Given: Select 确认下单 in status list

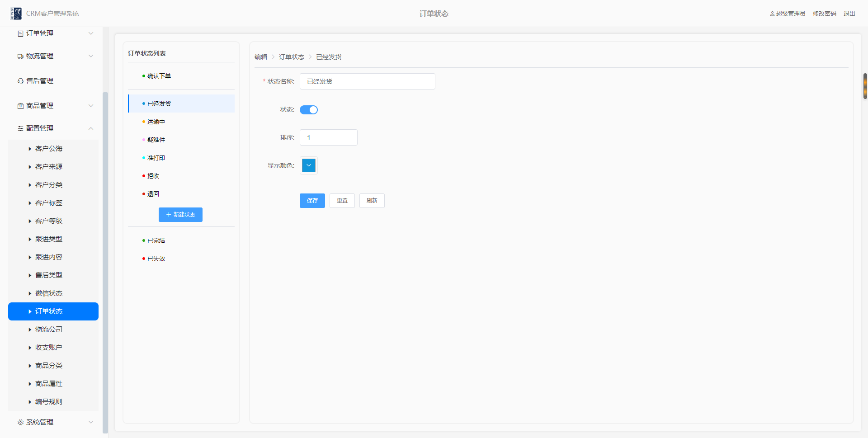Looking at the screenshot, I should [x=181, y=76].
